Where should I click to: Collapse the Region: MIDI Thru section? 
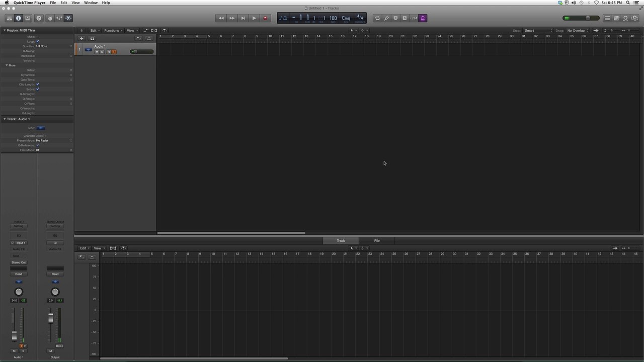click(x=4, y=30)
